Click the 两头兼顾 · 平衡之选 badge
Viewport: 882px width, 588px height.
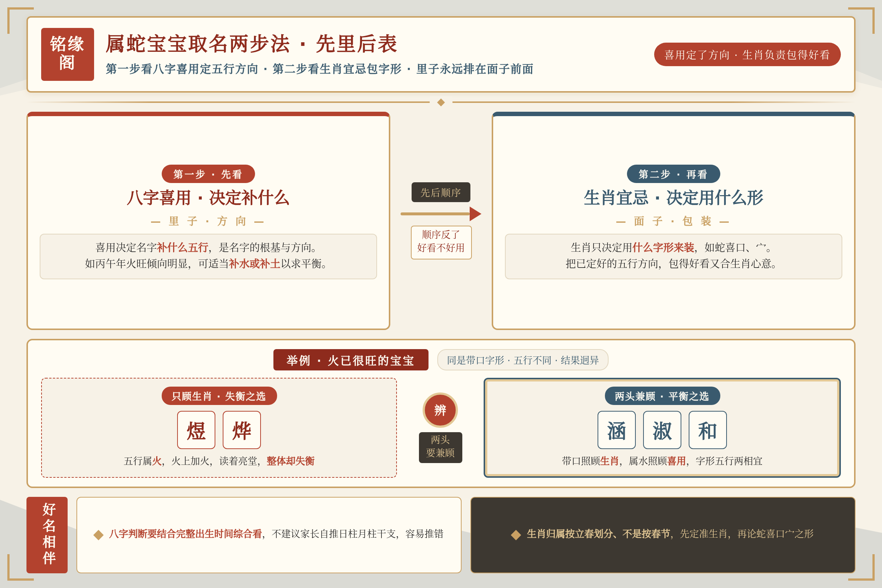tap(662, 396)
